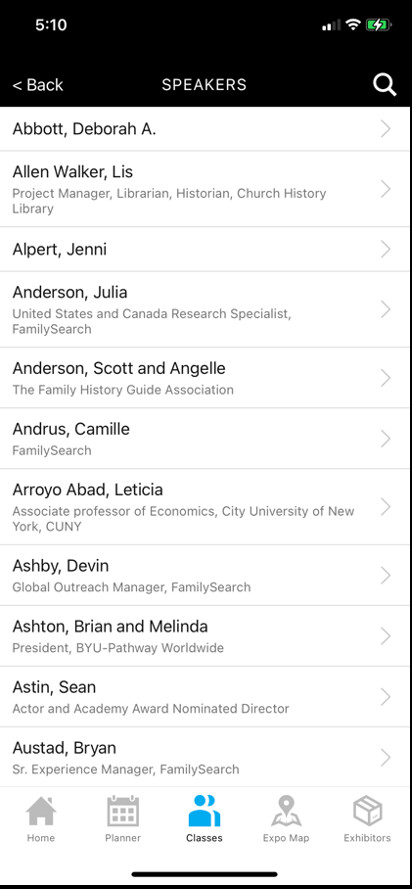This screenshot has height=889, width=412.
Task: Open speaker Alpert, Jenni
Action: pos(206,249)
